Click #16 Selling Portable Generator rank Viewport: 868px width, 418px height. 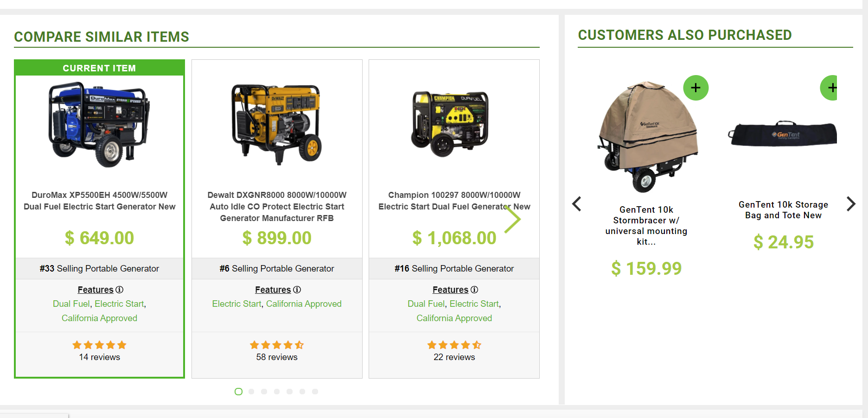tap(454, 269)
